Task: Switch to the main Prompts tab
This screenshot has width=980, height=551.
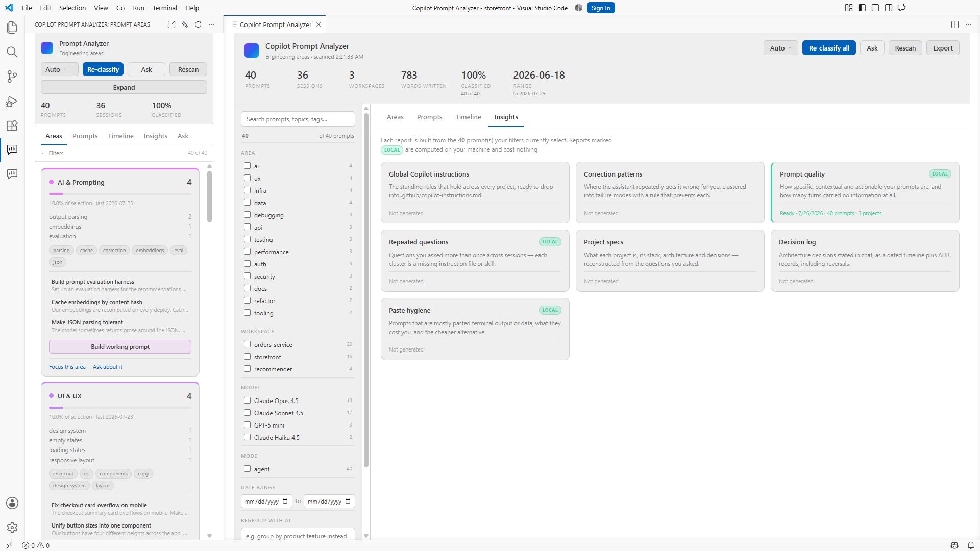Action: (x=429, y=117)
